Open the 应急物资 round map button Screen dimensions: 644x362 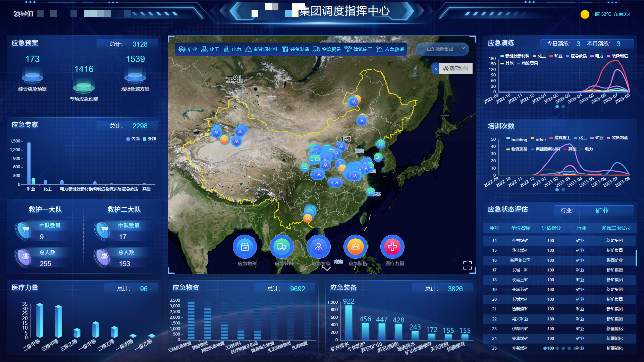pos(245,247)
